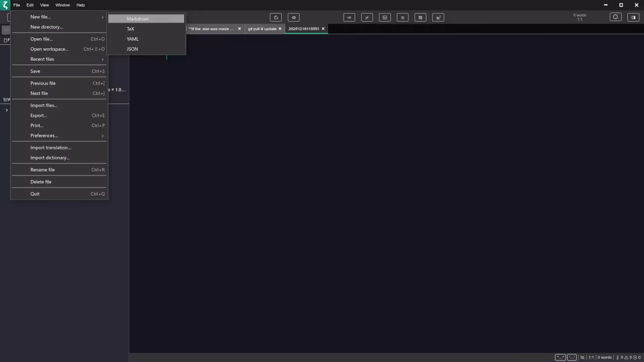Select TeX from the new file menu
Image resolution: width=644 pixels, height=362 pixels.
pos(130,29)
